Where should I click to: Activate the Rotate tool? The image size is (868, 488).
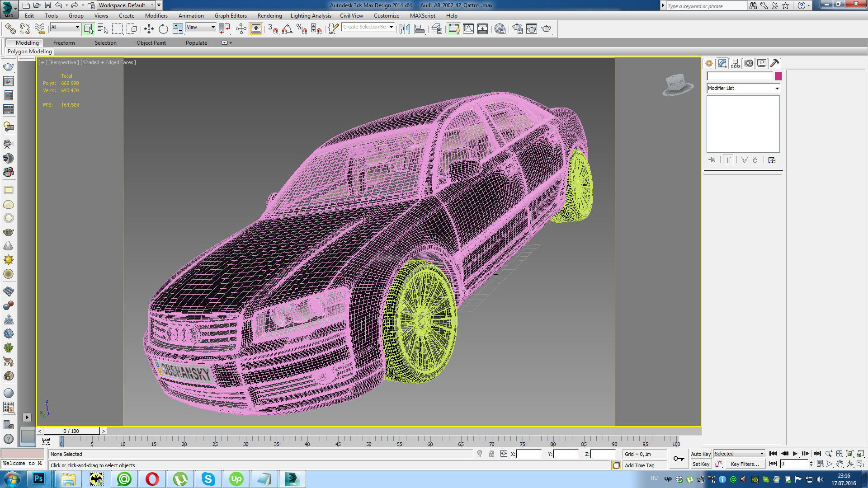click(163, 29)
